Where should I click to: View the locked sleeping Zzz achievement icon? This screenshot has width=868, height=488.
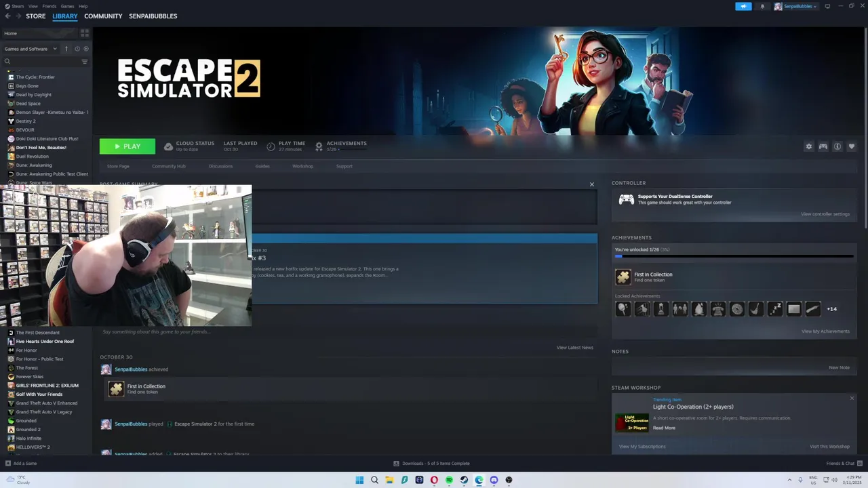(774, 309)
